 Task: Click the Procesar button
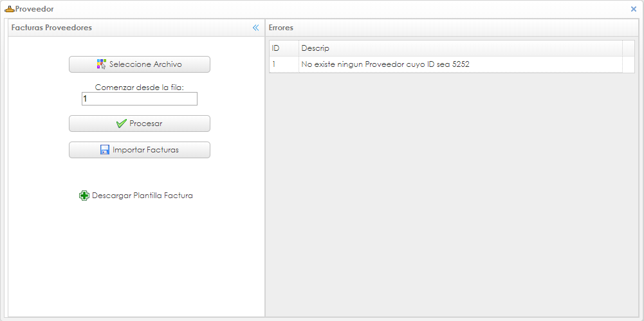tap(139, 124)
